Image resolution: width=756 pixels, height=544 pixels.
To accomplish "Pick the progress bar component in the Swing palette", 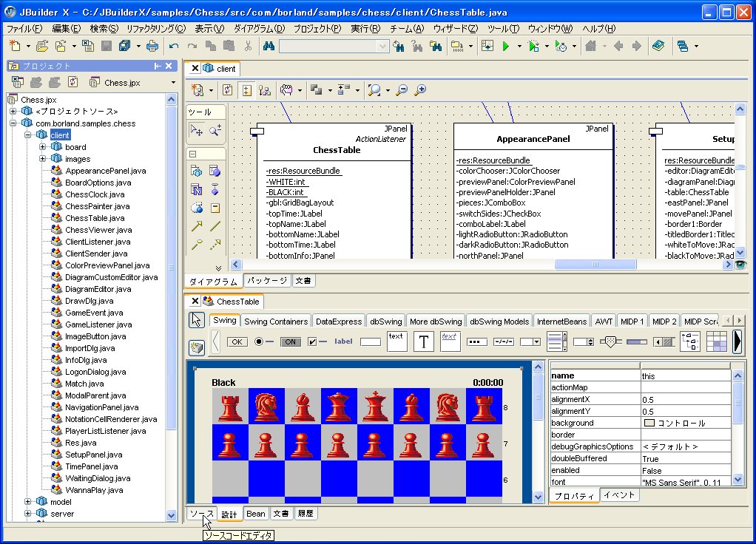I will tap(637, 341).
